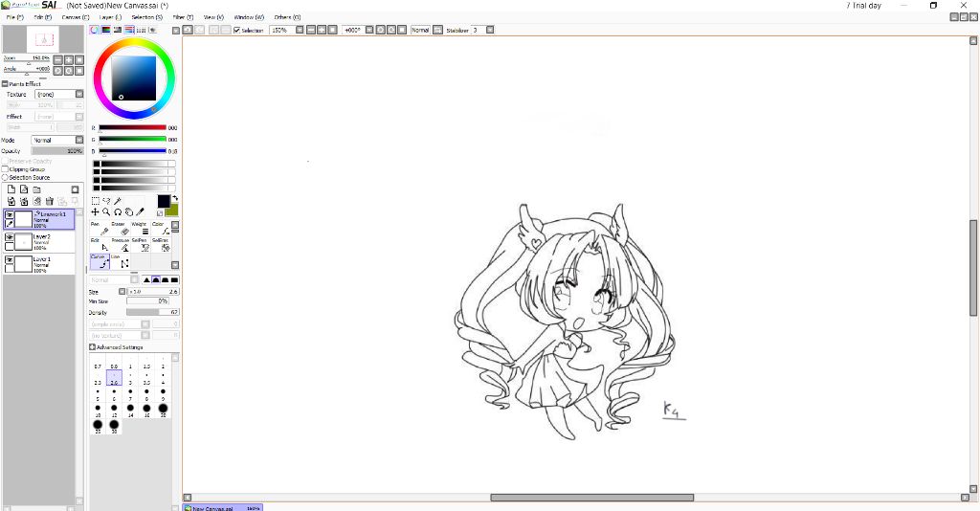Screen dimensions: 980x511
Task: Select the SelPen tool
Action: [x=142, y=245]
